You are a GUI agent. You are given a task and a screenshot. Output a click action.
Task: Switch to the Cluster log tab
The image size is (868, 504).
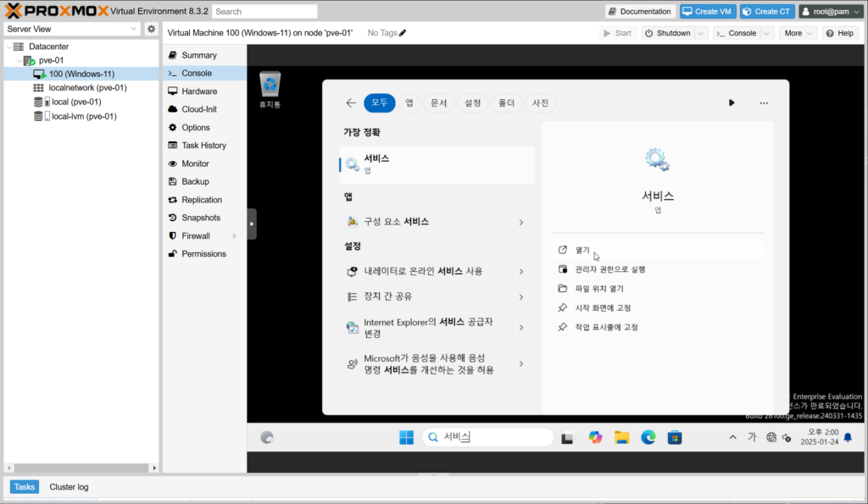(69, 487)
